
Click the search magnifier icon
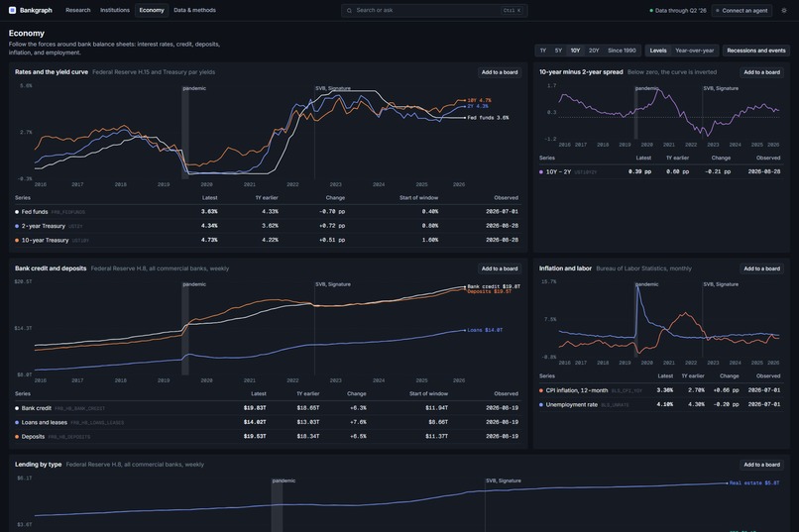click(x=349, y=10)
